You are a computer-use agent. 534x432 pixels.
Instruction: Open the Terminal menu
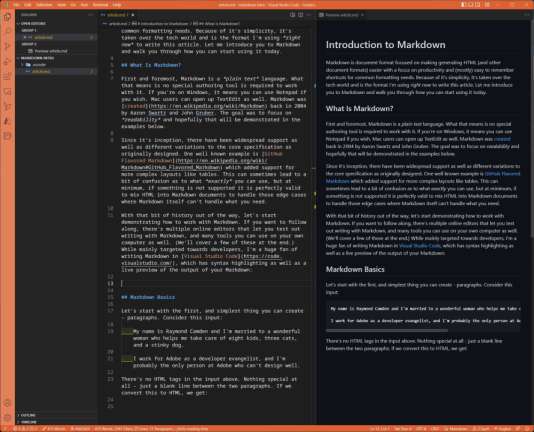[x=100, y=5]
